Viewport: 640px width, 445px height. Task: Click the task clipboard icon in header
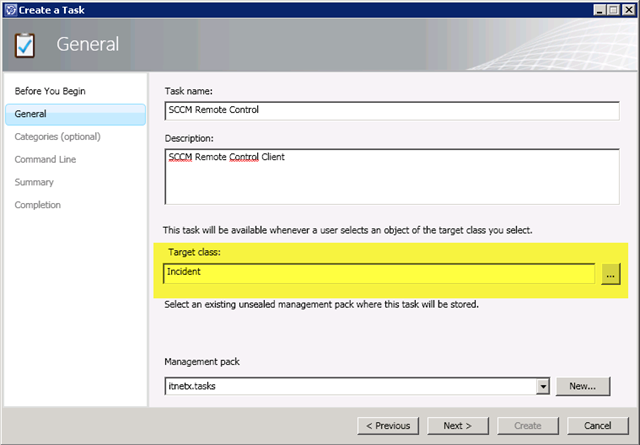click(x=27, y=45)
